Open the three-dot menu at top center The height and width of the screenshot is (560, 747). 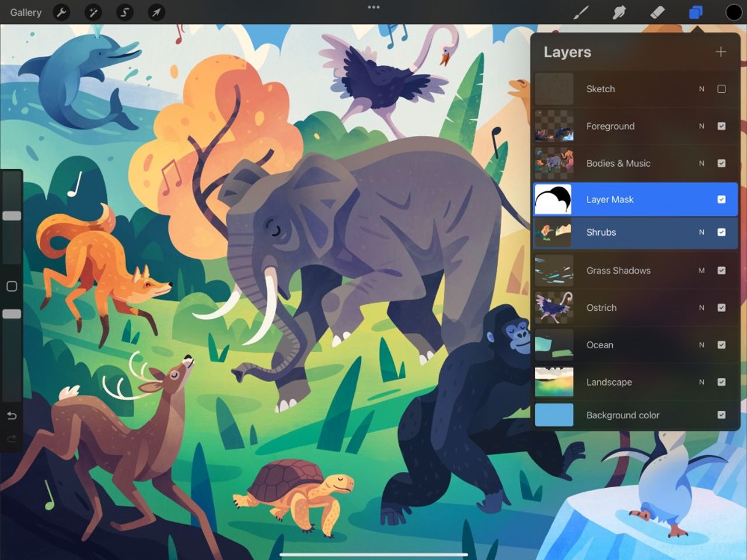[373, 7]
